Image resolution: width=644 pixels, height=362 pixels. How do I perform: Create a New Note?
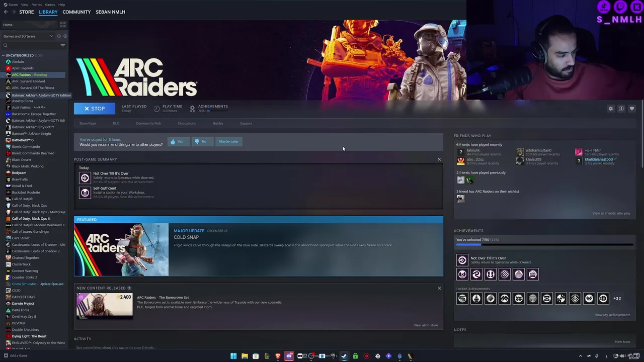coord(622,342)
